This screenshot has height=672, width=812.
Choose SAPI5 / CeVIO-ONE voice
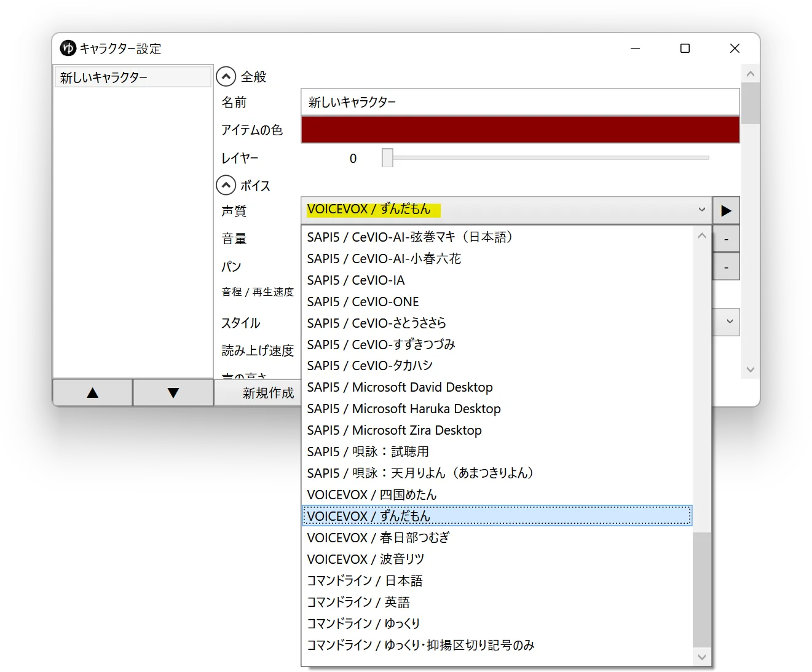[x=497, y=302]
